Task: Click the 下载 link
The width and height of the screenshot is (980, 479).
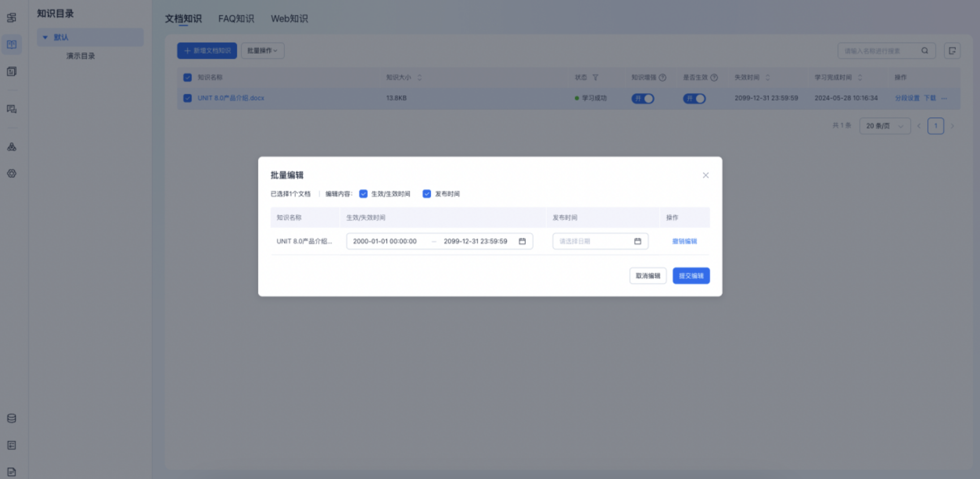Action: pos(930,98)
